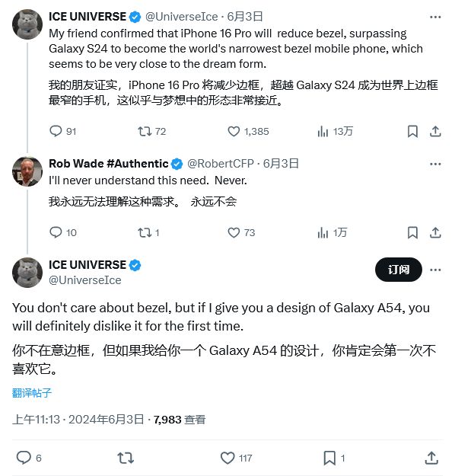Open more options menu on Rob Wade's tweet
Viewport: 455px width, 476px height.
pos(435,164)
